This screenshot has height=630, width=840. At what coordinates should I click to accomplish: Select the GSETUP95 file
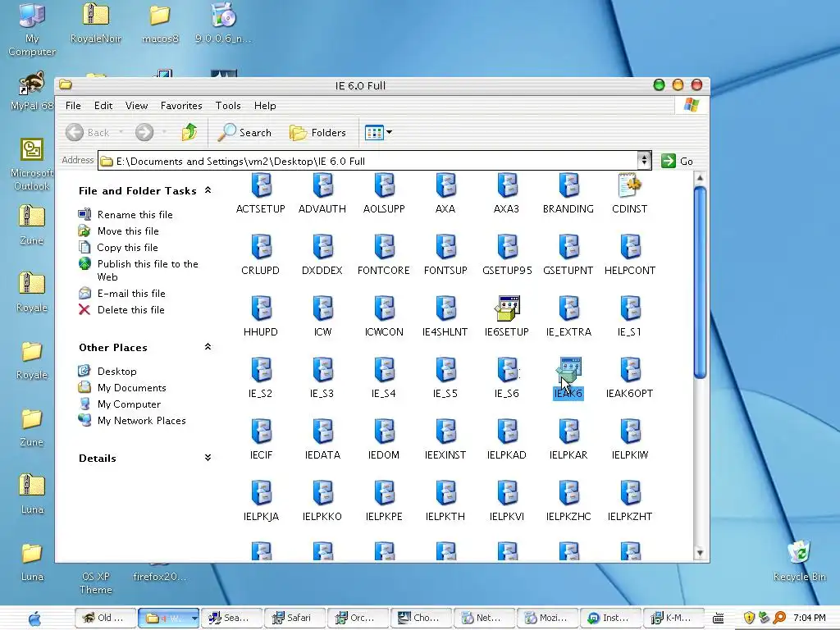pos(507,255)
